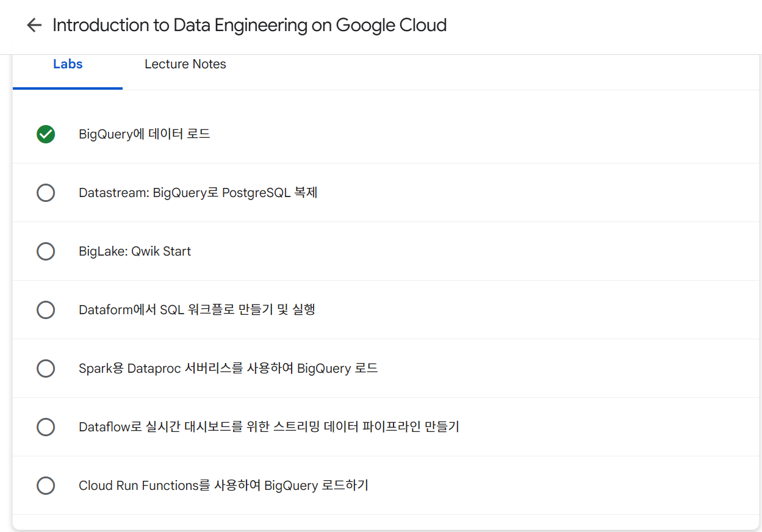Open Cloud Run Functions BigQuery lab
762x532 pixels.
tap(223, 486)
